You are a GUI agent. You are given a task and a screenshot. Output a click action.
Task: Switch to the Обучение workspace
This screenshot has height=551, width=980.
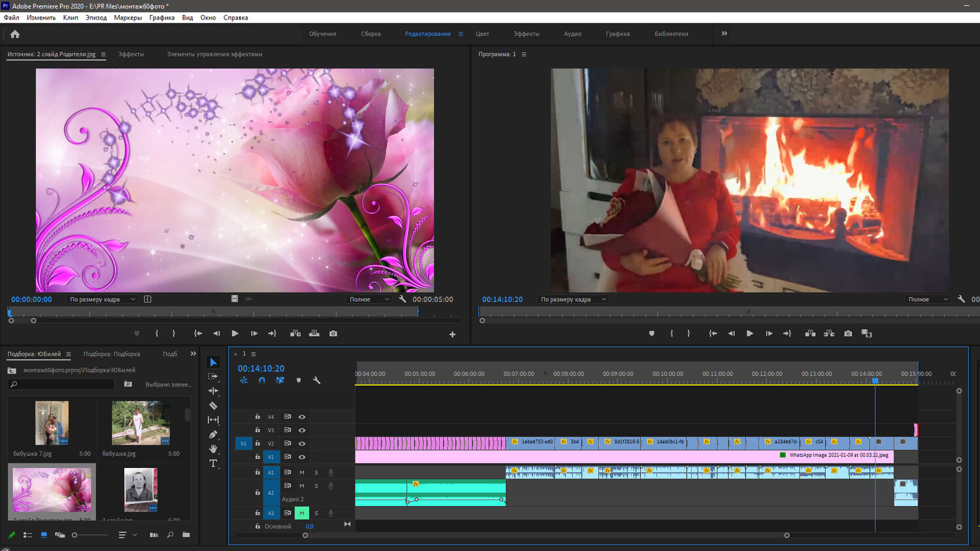coord(323,34)
